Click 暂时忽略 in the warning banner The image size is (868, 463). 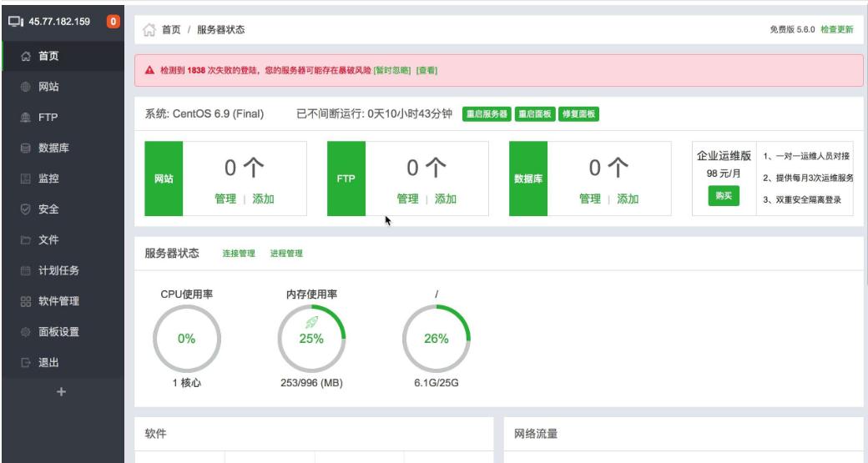[x=392, y=70]
